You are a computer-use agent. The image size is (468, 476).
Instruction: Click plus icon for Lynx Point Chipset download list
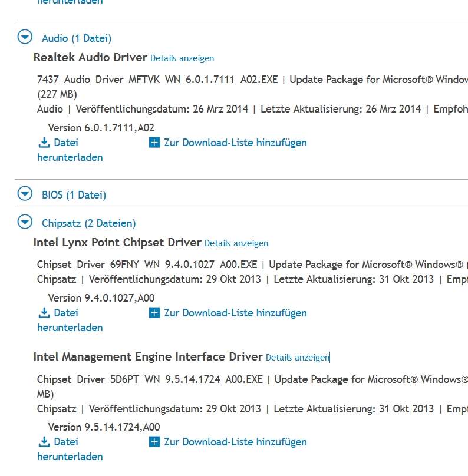pos(154,313)
